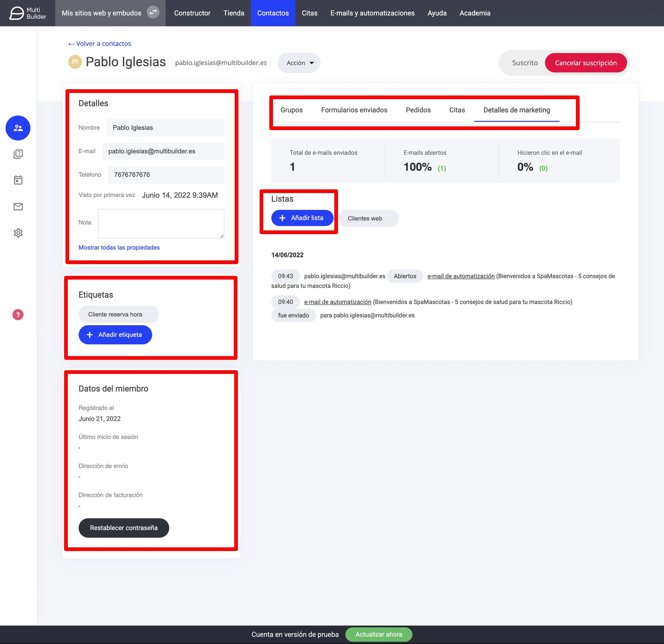Screen dimensions: 664x644
Task: Click the envelope mail icon in sidebar
Action: pos(18,206)
